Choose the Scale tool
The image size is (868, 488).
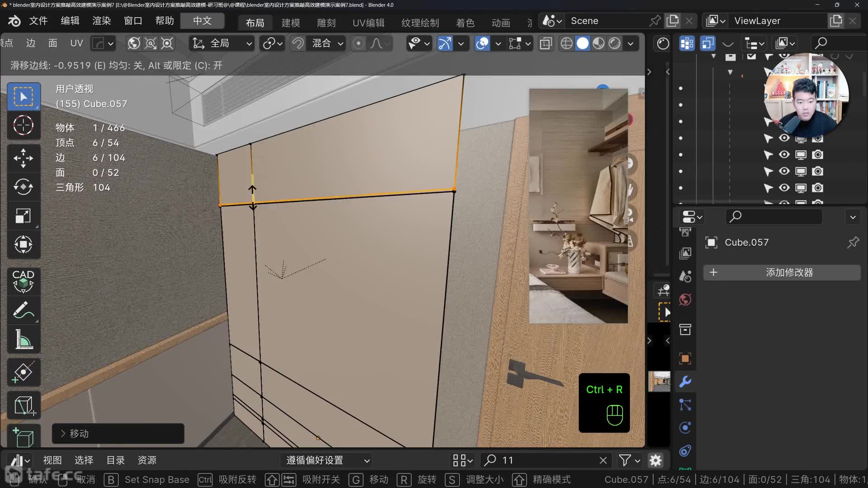(23, 216)
